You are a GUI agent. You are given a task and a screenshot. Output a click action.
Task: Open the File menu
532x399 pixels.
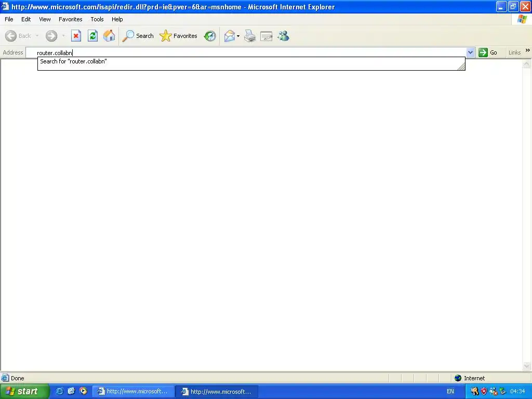9,19
